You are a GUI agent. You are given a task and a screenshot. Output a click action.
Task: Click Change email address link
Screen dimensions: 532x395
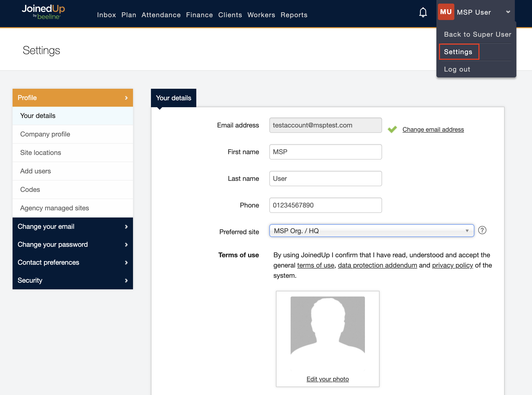click(433, 130)
